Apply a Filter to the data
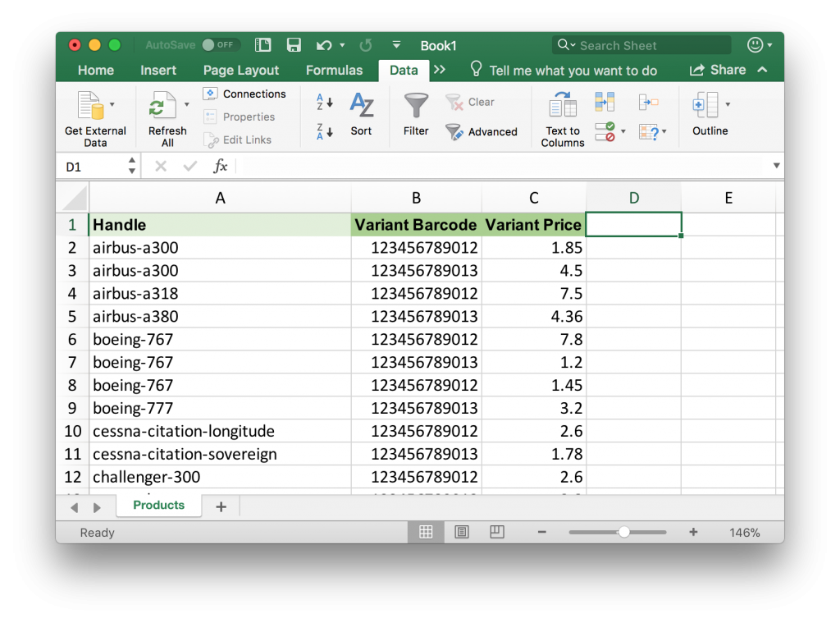Screen dimensions: 840x623 point(416,112)
